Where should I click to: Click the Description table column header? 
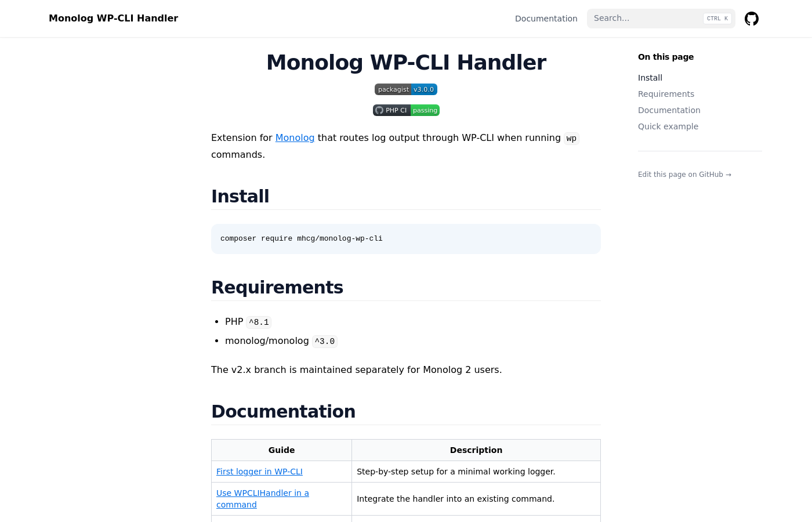476,450
